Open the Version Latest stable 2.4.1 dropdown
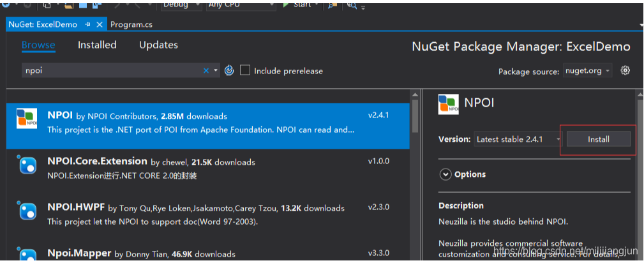Viewport: 644px width, 263px height. point(518,139)
